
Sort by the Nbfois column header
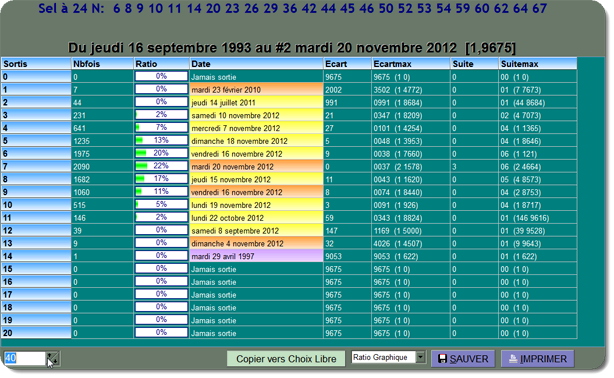coord(102,64)
